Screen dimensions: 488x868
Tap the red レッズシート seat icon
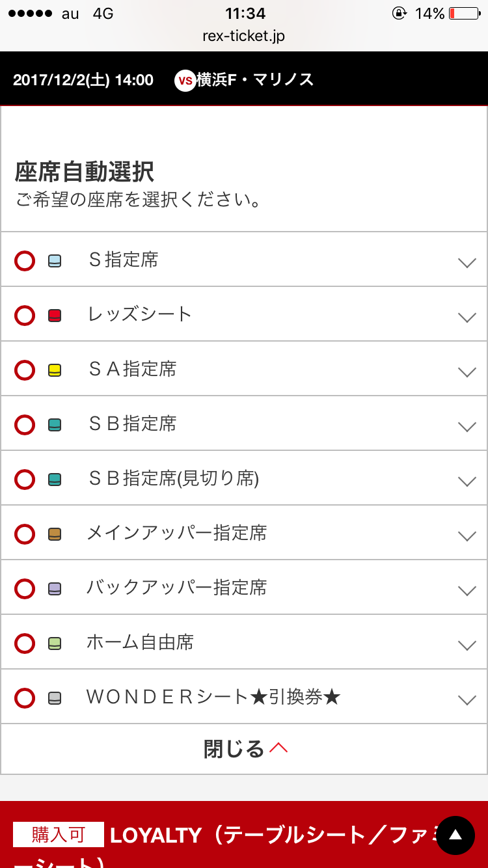55,316
